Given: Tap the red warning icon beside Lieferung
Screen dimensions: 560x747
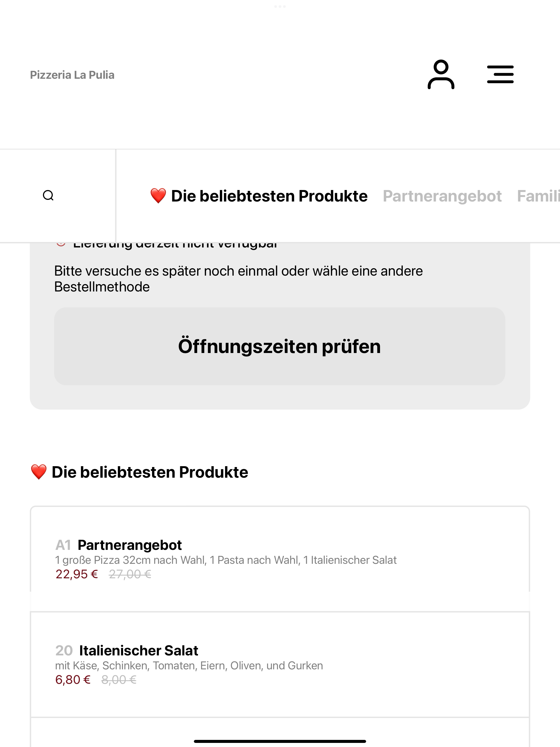Looking at the screenshot, I should coord(61,244).
